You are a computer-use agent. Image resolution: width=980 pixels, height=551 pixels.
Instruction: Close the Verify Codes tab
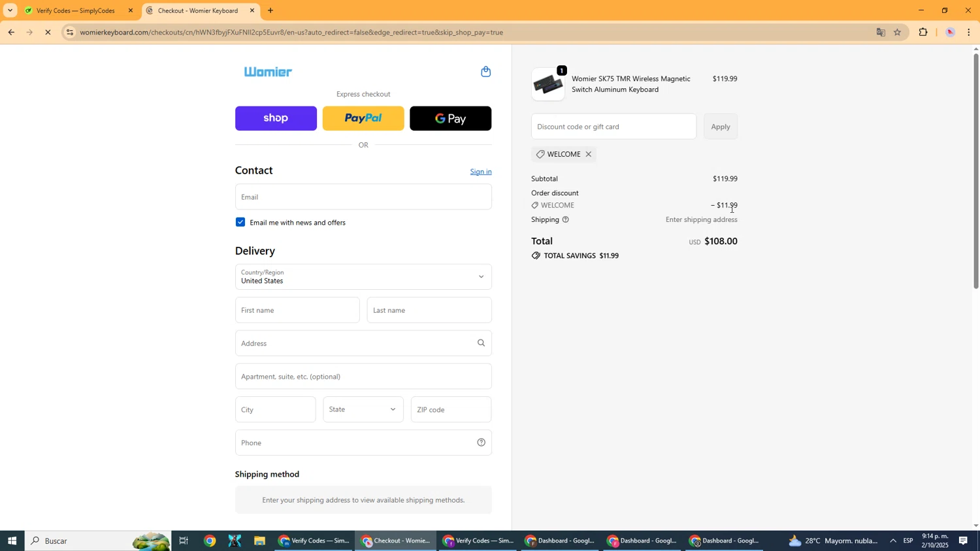pyautogui.click(x=131, y=10)
